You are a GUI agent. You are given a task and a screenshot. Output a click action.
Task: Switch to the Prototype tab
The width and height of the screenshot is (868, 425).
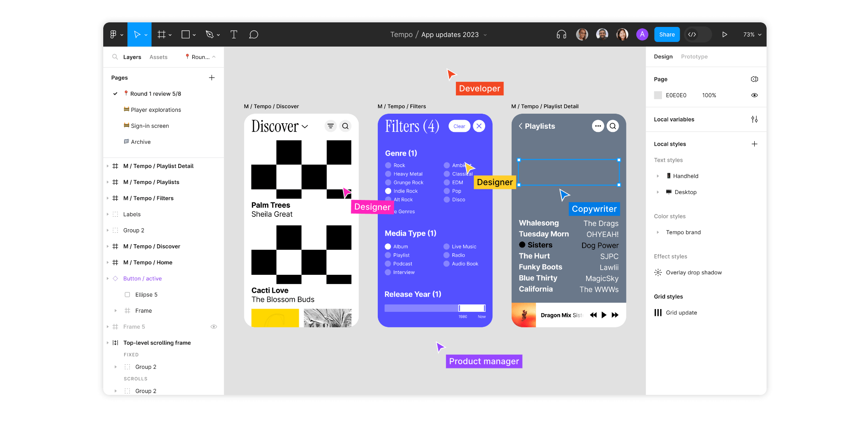(694, 57)
